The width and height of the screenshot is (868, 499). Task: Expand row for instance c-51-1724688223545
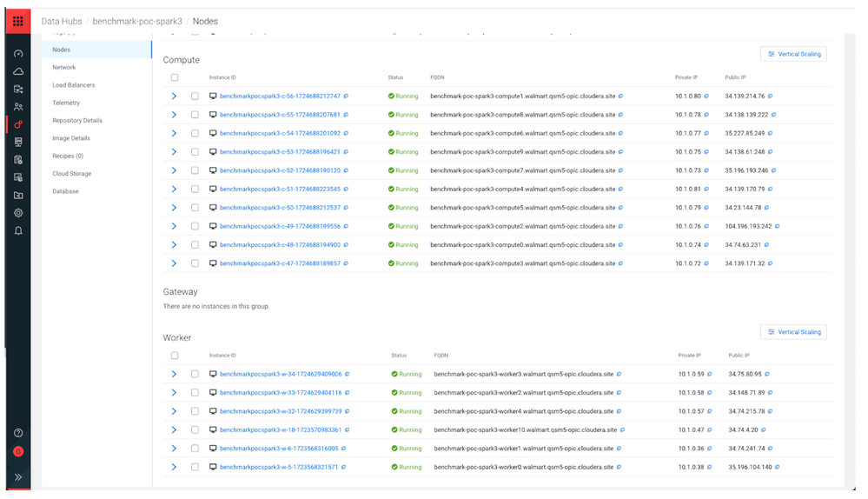[x=174, y=190]
